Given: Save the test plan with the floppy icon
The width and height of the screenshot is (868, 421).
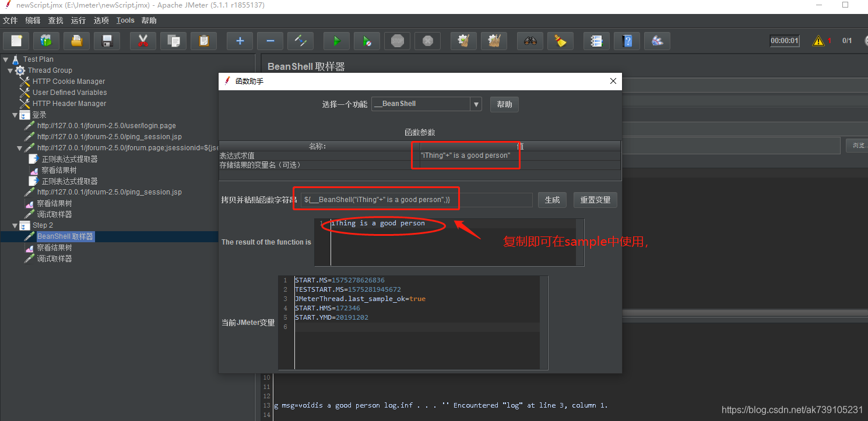Looking at the screenshot, I should [x=107, y=41].
